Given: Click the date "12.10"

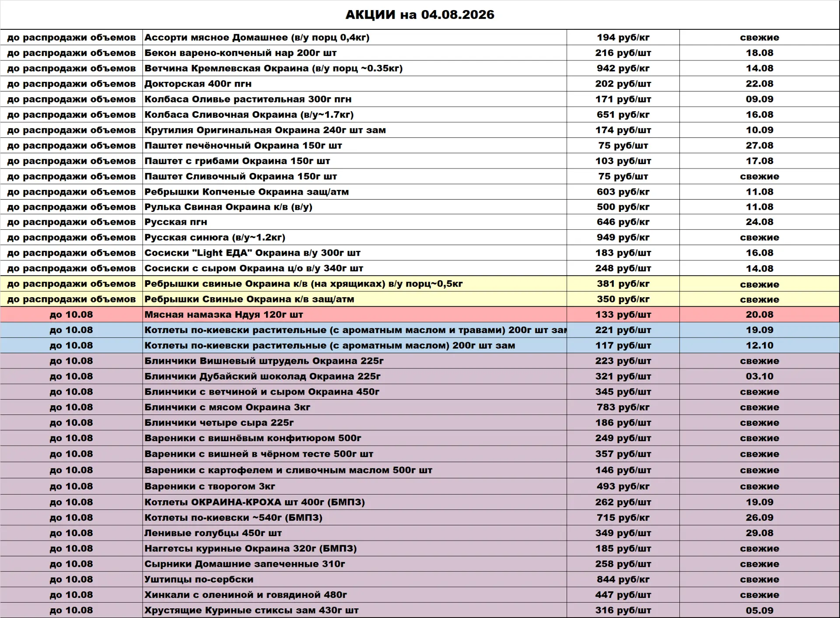Looking at the screenshot, I should point(759,345).
